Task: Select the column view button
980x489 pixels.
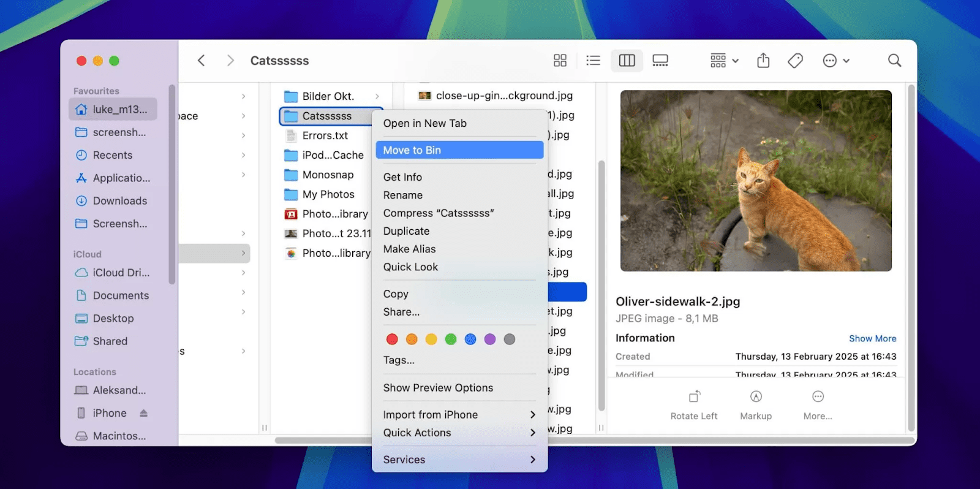Action: (627, 61)
